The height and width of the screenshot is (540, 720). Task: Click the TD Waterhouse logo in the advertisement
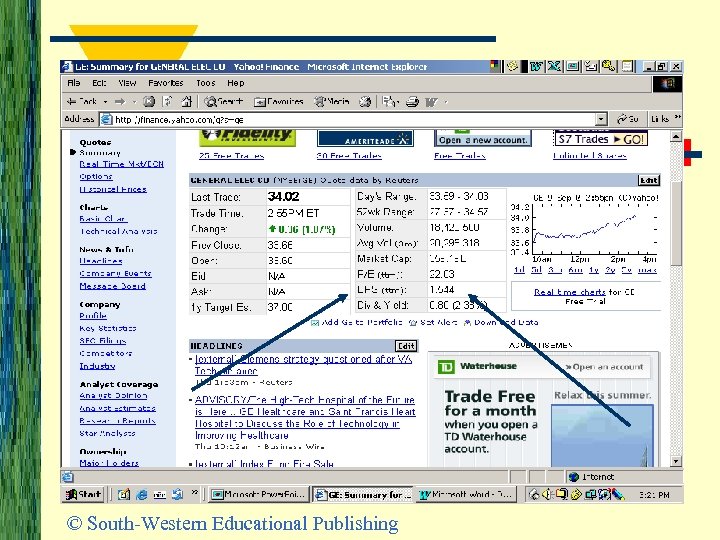coord(445,366)
